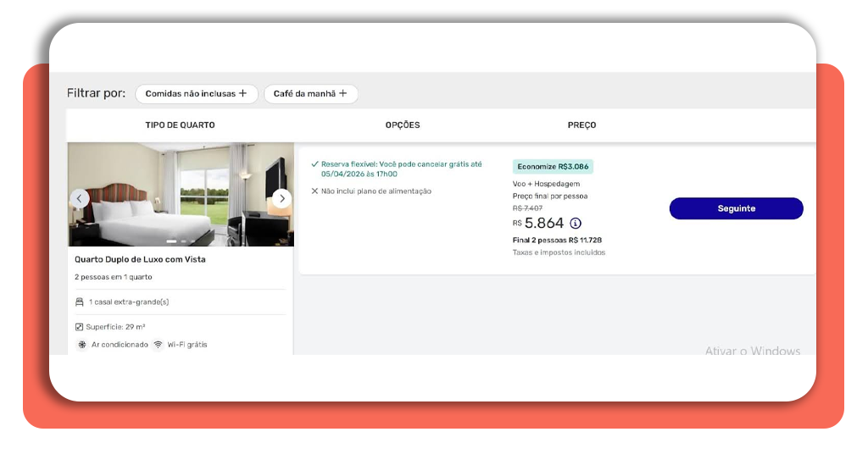Click the Economize R$3.086 badge
The image size is (868, 454).
click(553, 167)
